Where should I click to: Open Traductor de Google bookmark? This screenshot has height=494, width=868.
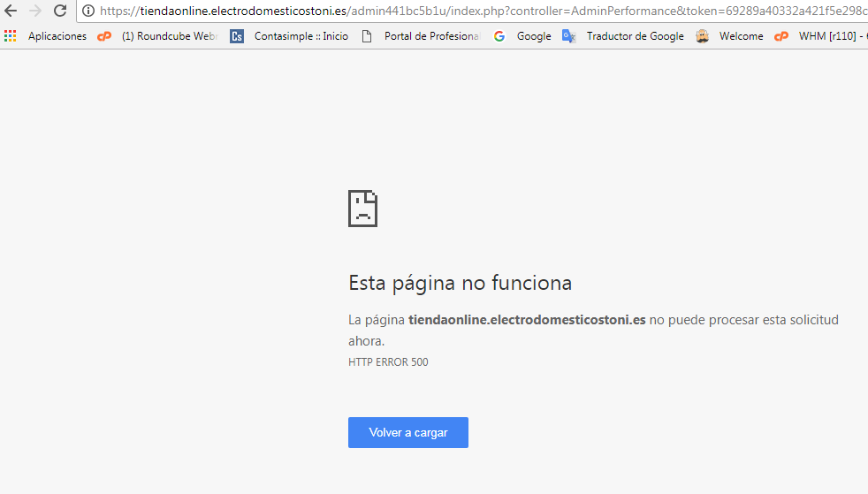pyautogui.click(x=635, y=36)
